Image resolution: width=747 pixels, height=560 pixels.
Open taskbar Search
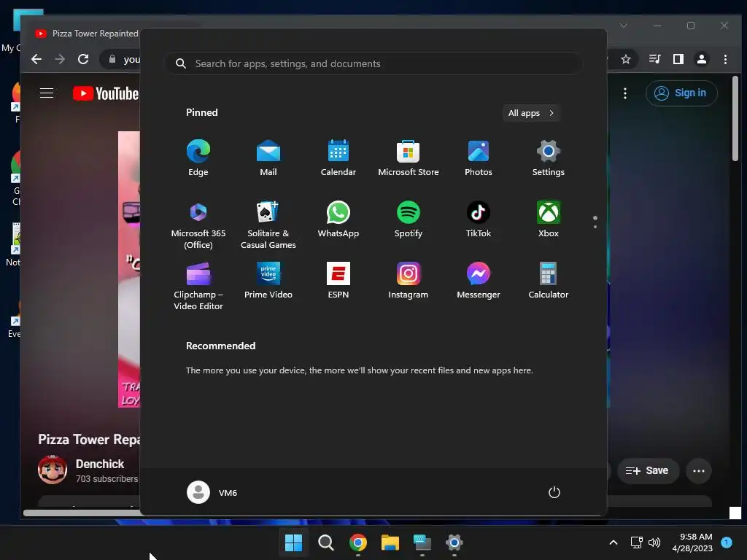coord(326,542)
